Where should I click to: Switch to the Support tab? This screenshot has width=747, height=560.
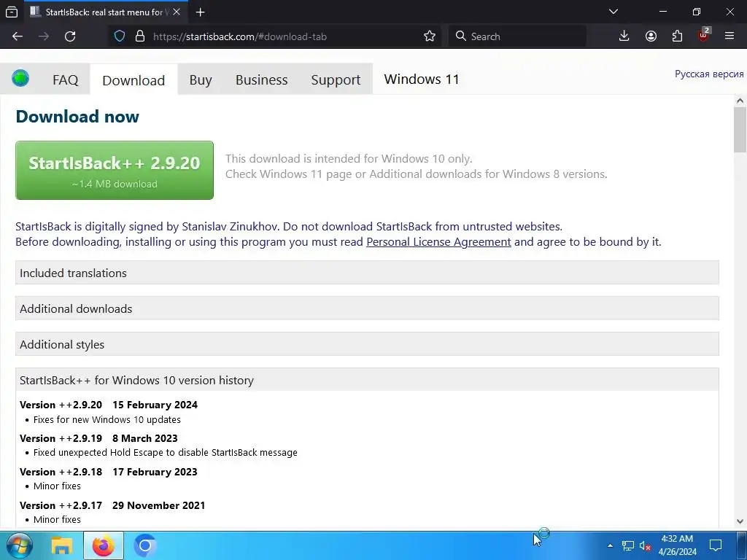click(336, 79)
